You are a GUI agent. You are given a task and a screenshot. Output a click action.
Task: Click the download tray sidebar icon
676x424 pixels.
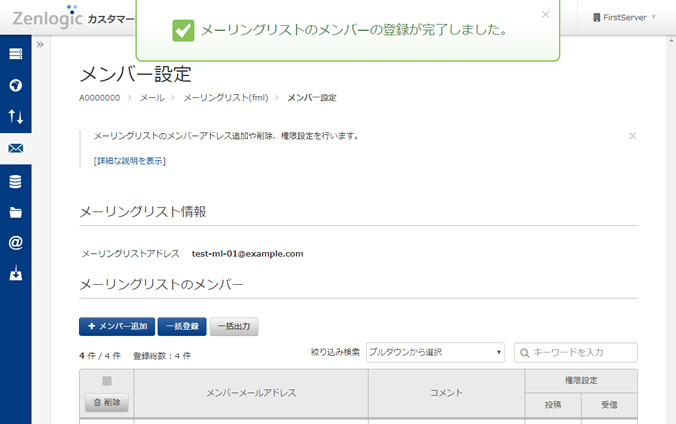15,274
